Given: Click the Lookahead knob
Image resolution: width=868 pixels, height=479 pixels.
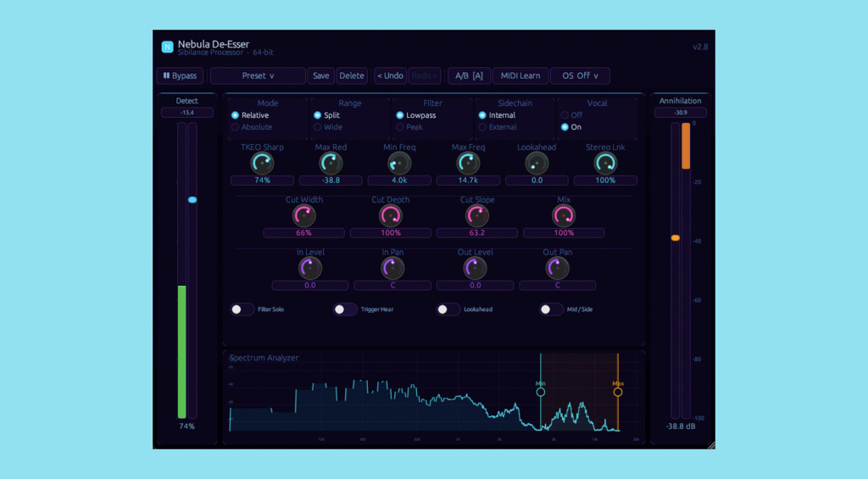Looking at the screenshot, I should tap(537, 164).
